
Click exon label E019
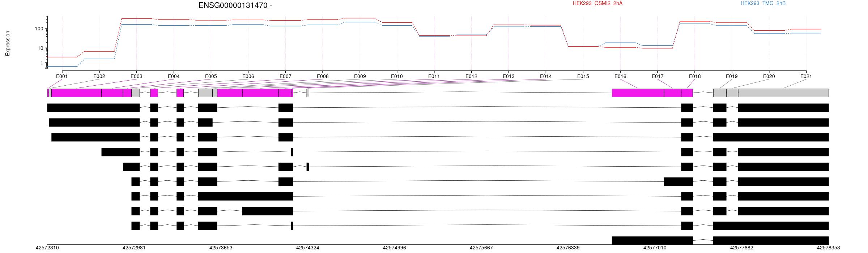tap(732, 76)
